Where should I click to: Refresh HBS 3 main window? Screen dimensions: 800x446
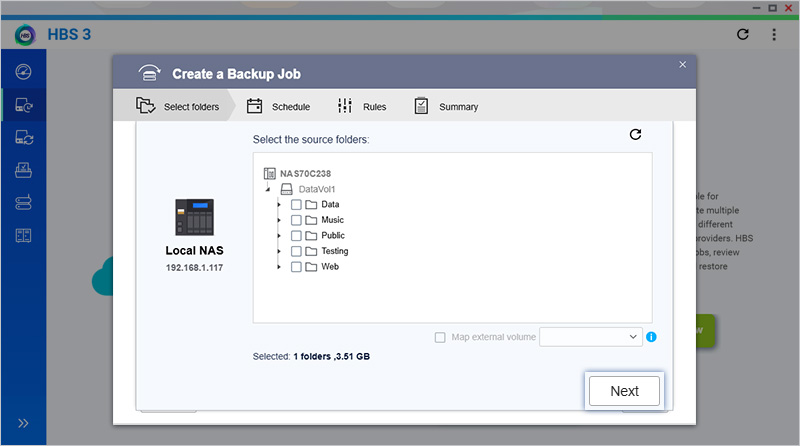743,34
